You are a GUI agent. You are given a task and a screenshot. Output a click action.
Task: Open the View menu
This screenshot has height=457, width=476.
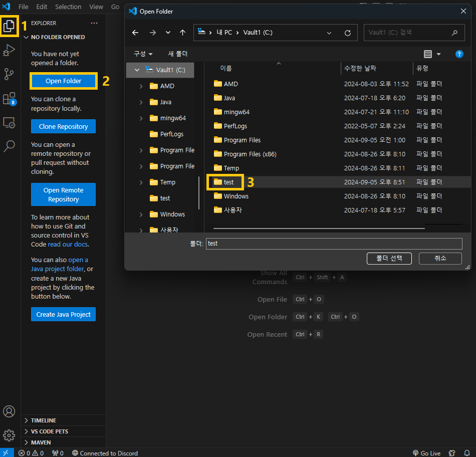click(x=96, y=7)
